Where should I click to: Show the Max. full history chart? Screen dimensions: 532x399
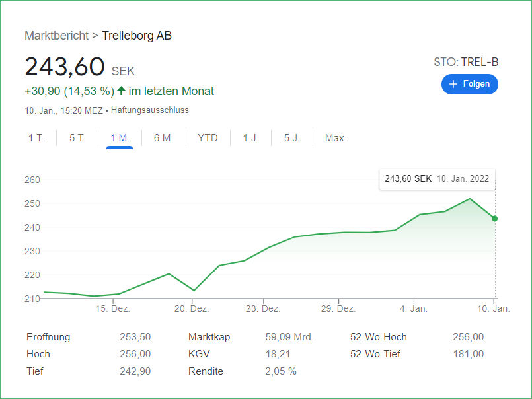tap(336, 138)
